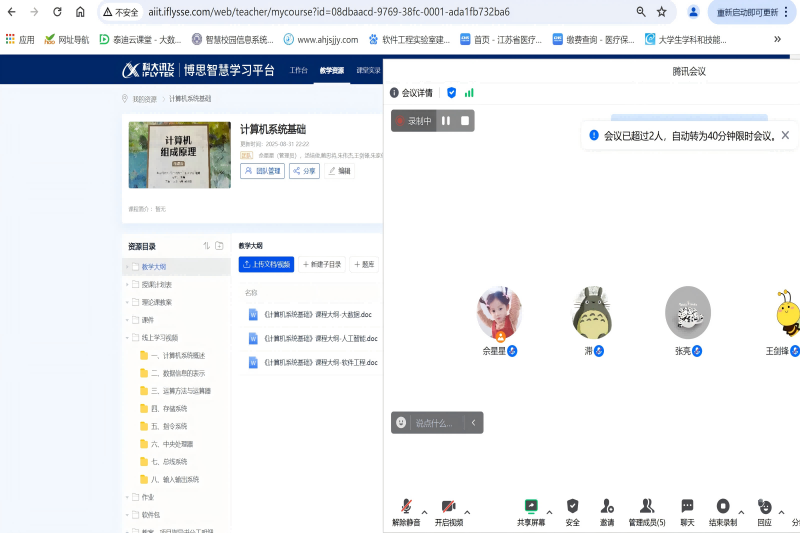Click the emoji icon in chat box
This screenshot has width=800, height=533.
point(401,423)
